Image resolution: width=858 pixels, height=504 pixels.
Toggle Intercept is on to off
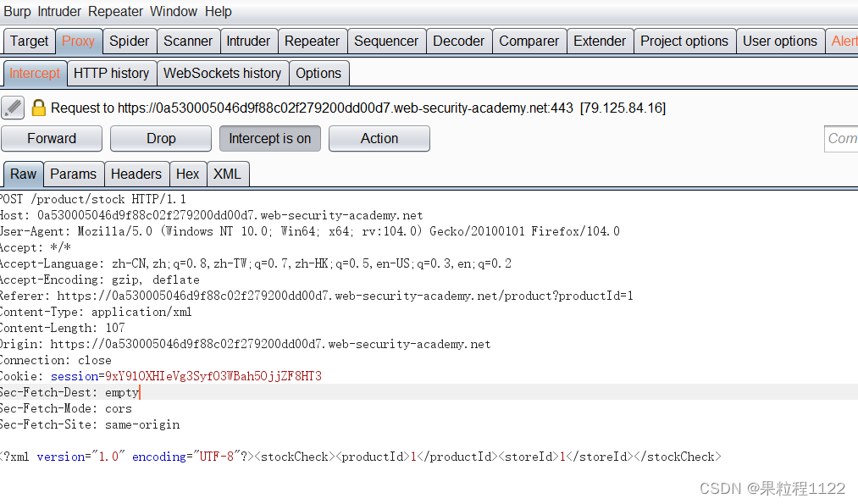269,138
